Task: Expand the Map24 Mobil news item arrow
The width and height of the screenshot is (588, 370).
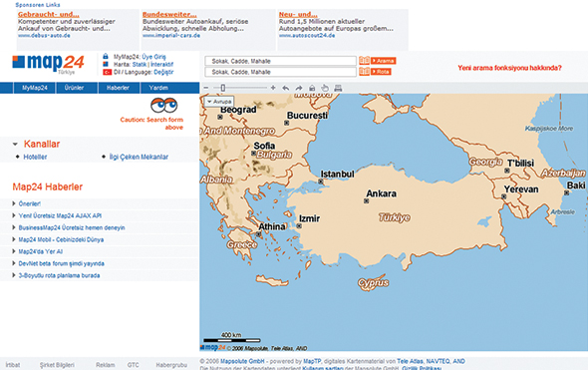Action: [x=14, y=239]
